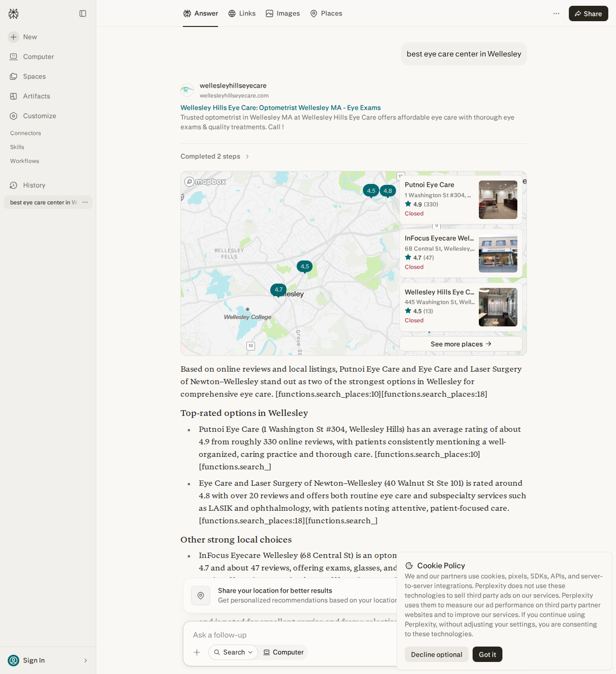Image resolution: width=616 pixels, height=674 pixels.
Task: Open options for best eye care thread
Action: coord(85,202)
